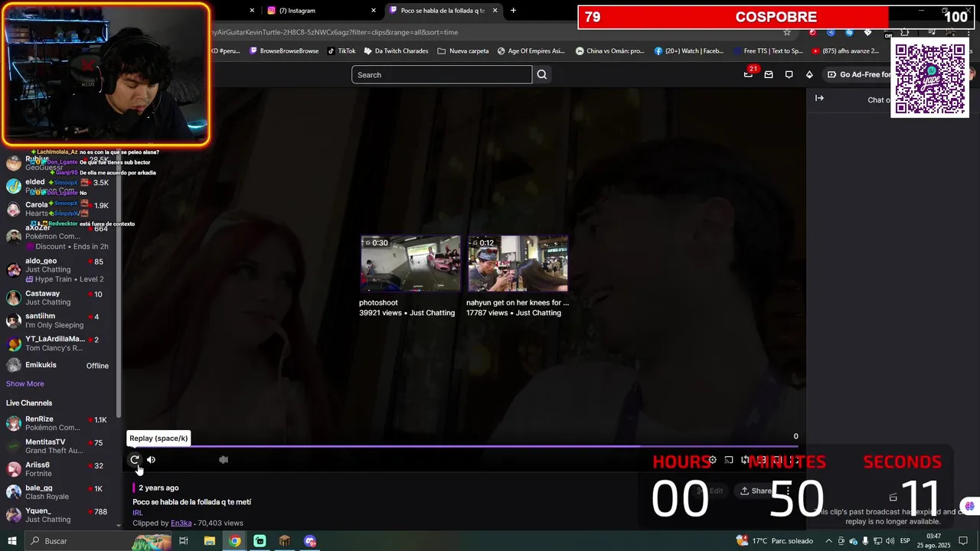Open the weather widget showing 17°C
The width and height of the screenshot is (980, 551).
(x=775, y=541)
